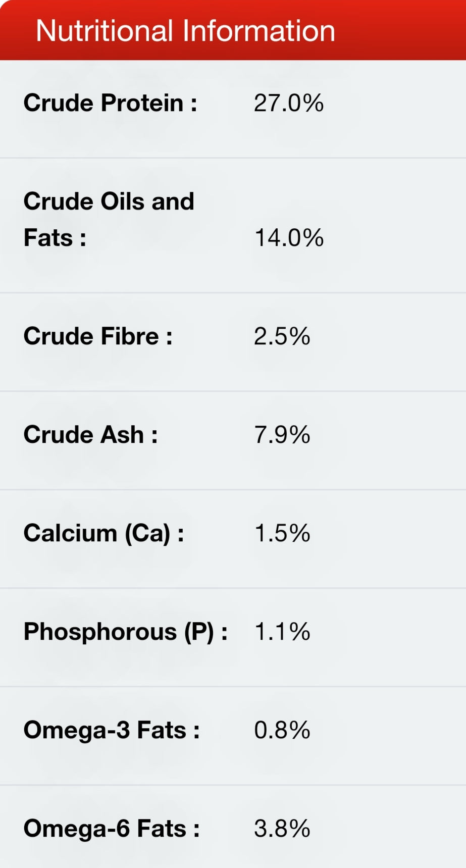
Task: Click the 2.5% fibre value
Action: click(282, 336)
